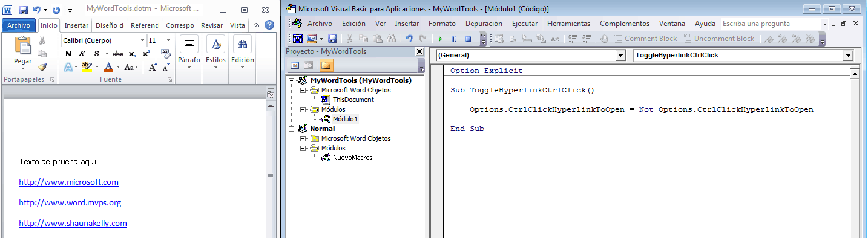Switch to the Revisar ribbon tab

(x=212, y=25)
